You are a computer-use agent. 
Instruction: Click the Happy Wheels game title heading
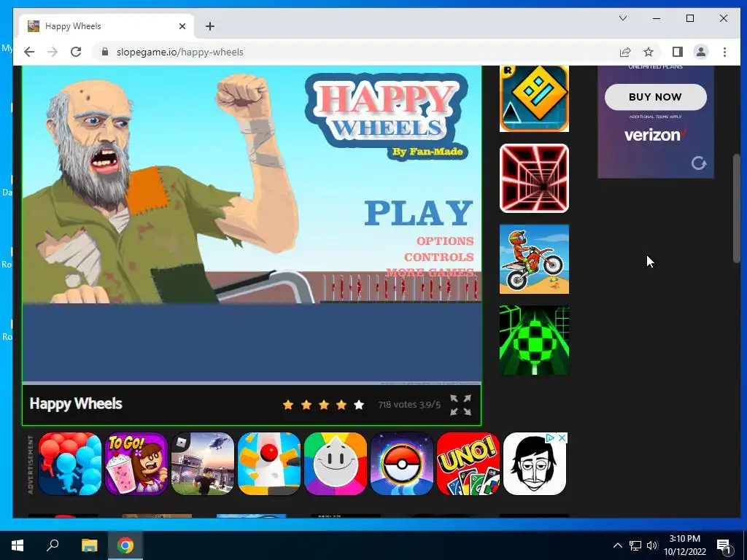[76, 404]
